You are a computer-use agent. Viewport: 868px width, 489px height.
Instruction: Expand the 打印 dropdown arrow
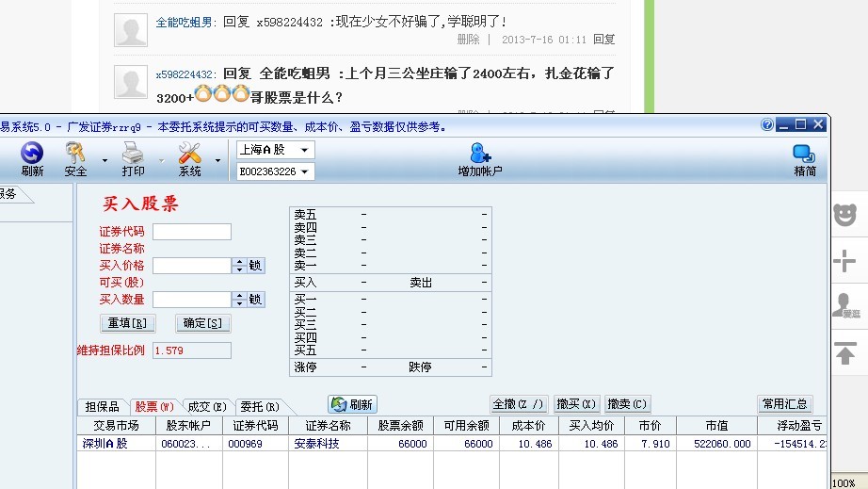(162, 160)
